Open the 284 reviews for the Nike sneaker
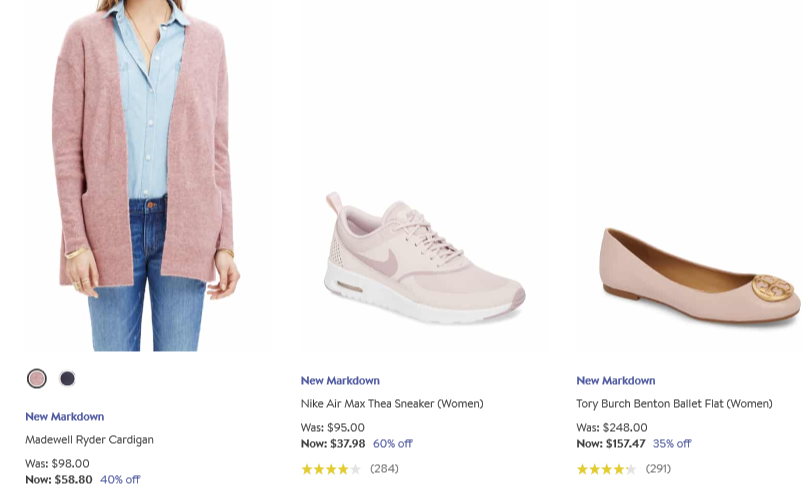Viewport: 803px width, 488px height. pyautogui.click(x=384, y=468)
